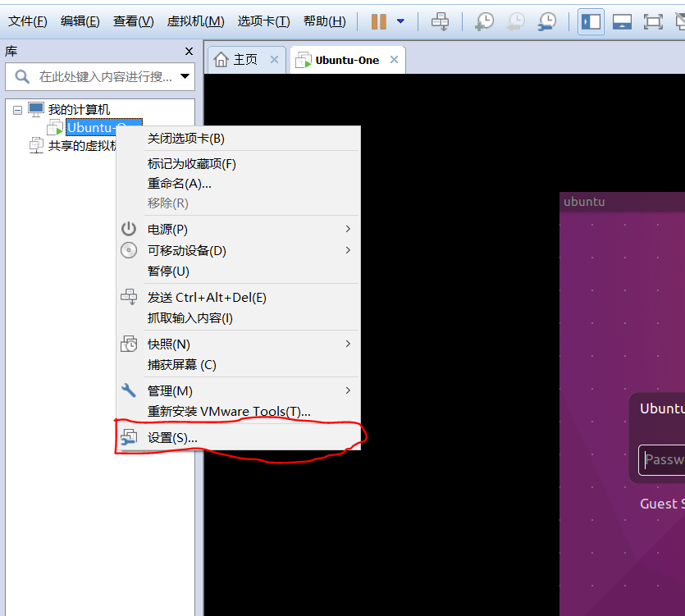Choose 标记为收藏项(F) from context menu
The image size is (685, 616).
coord(239,164)
